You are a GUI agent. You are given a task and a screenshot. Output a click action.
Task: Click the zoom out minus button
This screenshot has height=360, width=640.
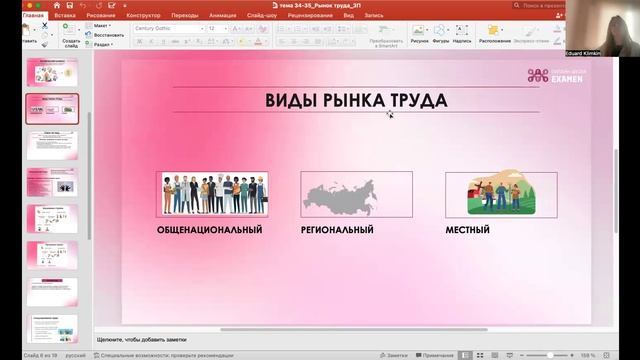point(522,355)
